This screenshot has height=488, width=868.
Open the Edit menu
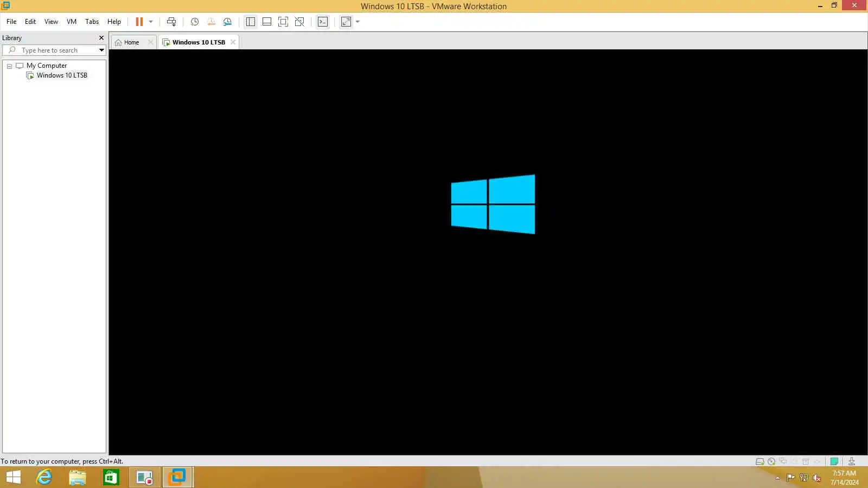coord(30,22)
